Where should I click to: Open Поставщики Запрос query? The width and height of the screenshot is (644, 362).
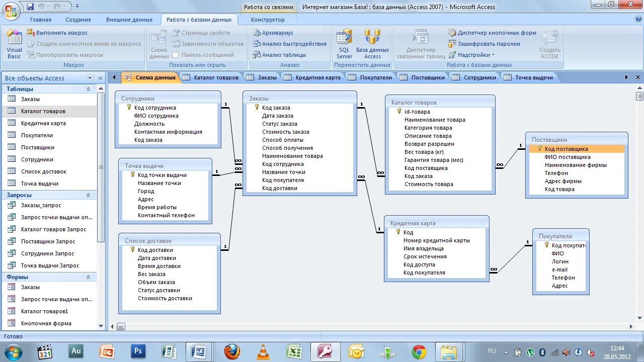coord(49,241)
